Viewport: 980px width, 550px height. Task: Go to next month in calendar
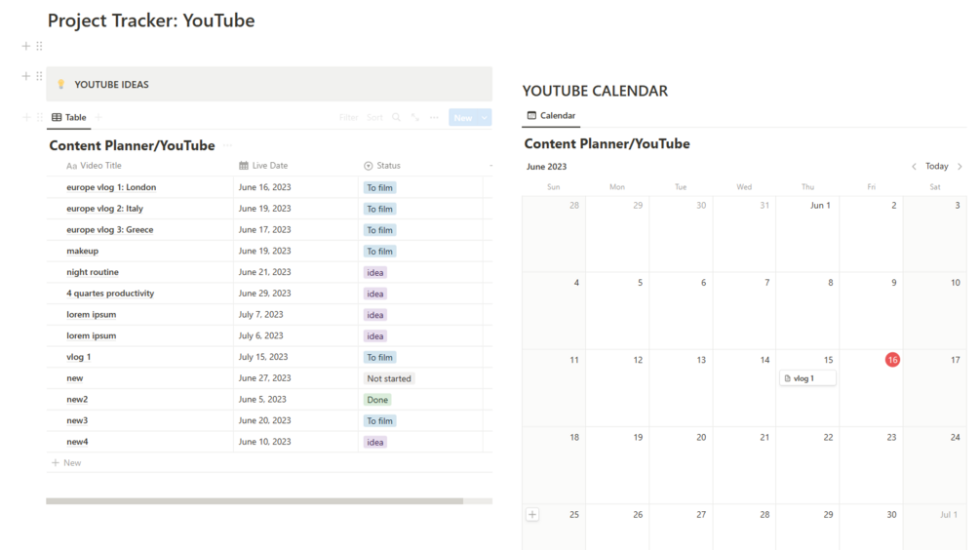tap(960, 166)
